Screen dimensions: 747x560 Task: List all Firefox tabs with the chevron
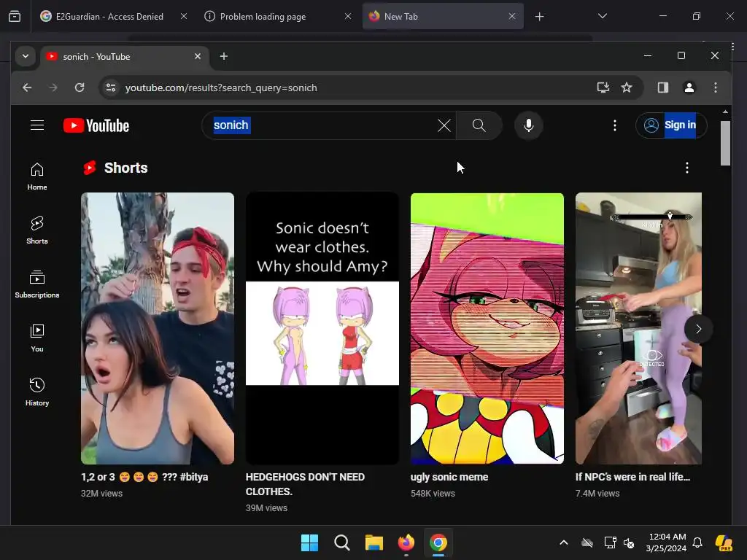pos(602,16)
